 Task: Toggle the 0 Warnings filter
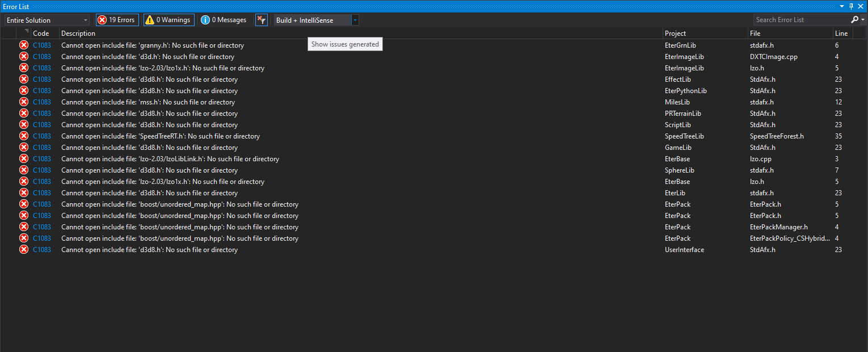point(168,20)
